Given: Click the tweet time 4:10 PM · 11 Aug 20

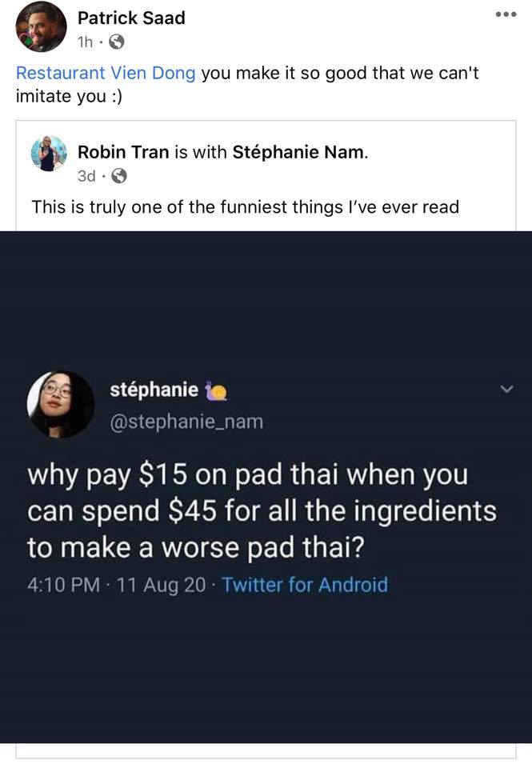Looking at the screenshot, I should [117, 584].
